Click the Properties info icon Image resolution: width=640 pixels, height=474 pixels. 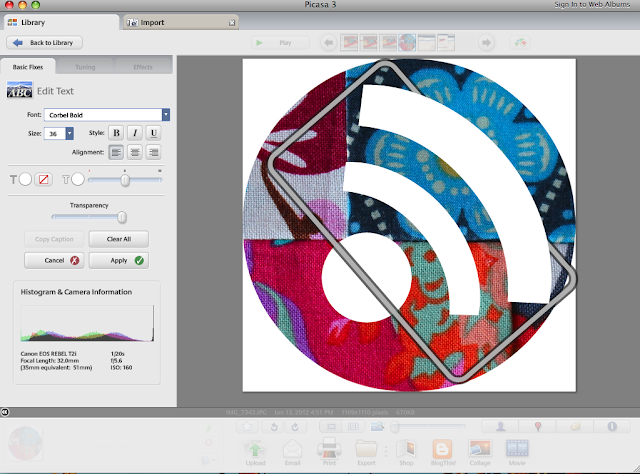tap(612, 426)
